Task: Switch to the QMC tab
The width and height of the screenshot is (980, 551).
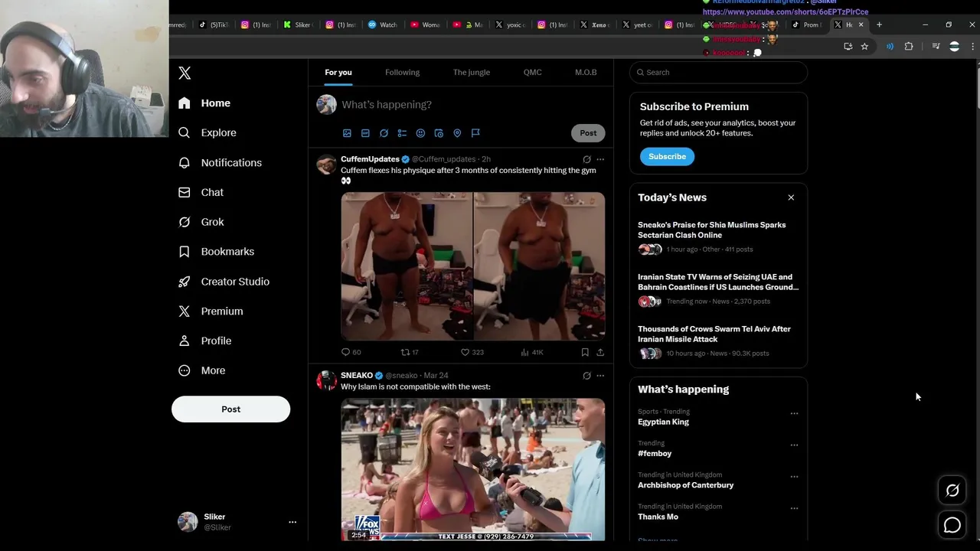Action: (532, 72)
